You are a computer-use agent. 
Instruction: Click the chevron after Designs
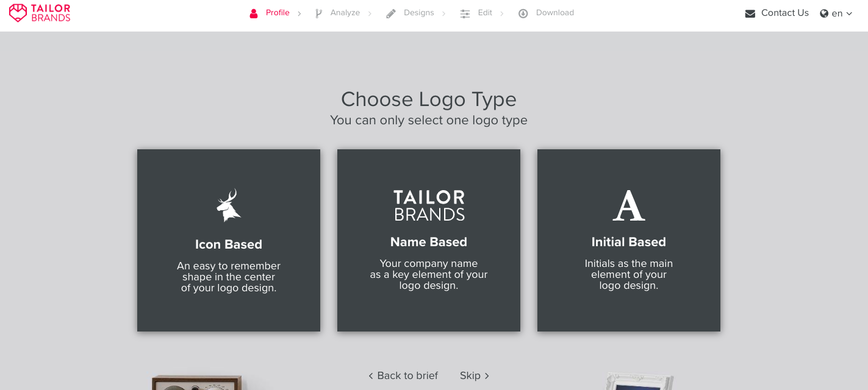444,13
